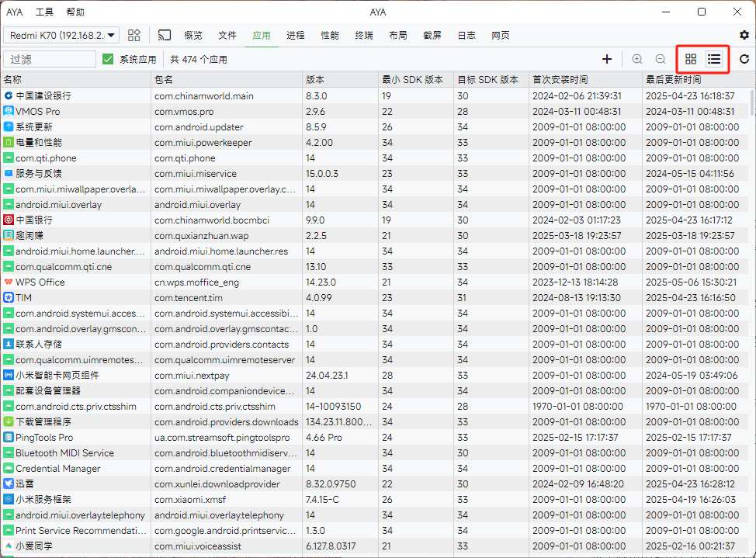Click the 趣闲赚 app icon
756x558 pixels.
point(9,235)
